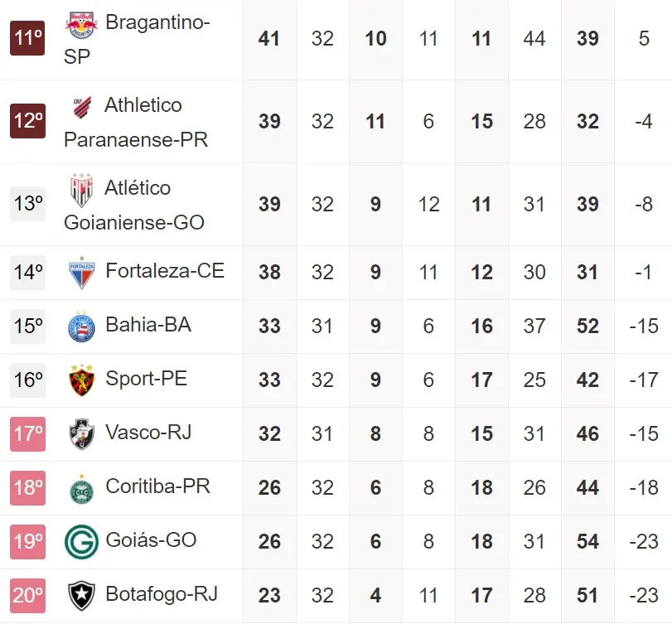Click the 20º last place badge

click(x=27, y=595)
